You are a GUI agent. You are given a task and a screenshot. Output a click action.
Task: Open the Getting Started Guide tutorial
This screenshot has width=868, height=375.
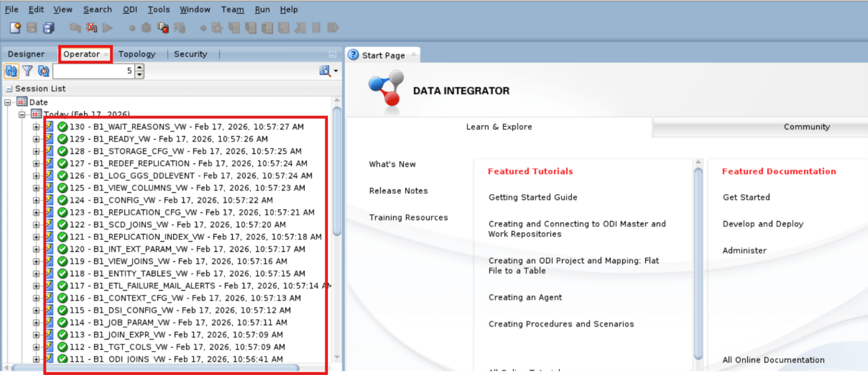533,197
